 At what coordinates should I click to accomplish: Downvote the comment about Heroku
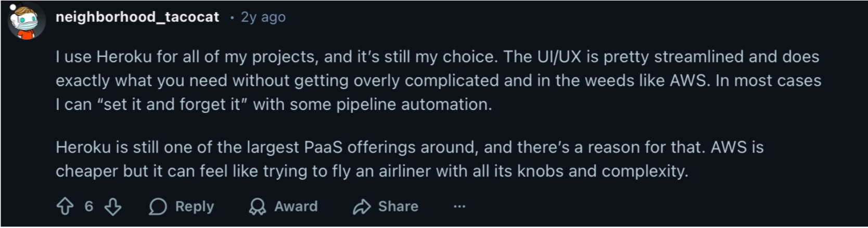tap(113, 207)
